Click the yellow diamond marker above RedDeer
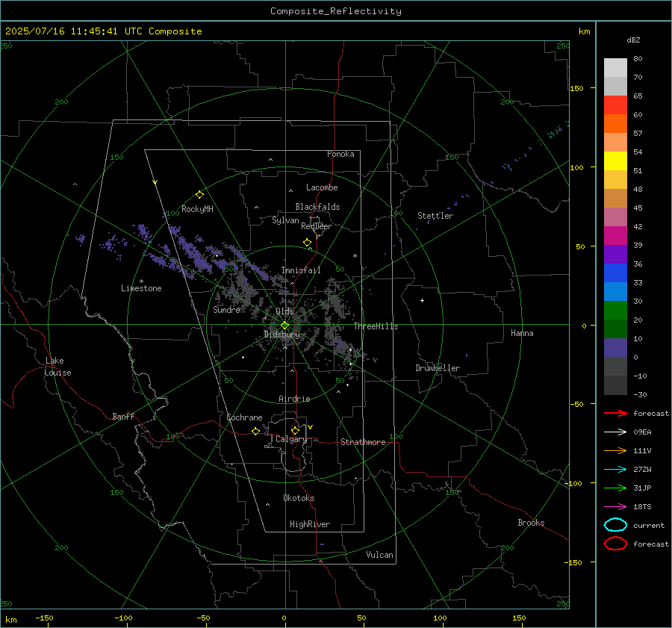Image resolution: width=672 pixels, height=628 pixels. [x=307, y=243]
